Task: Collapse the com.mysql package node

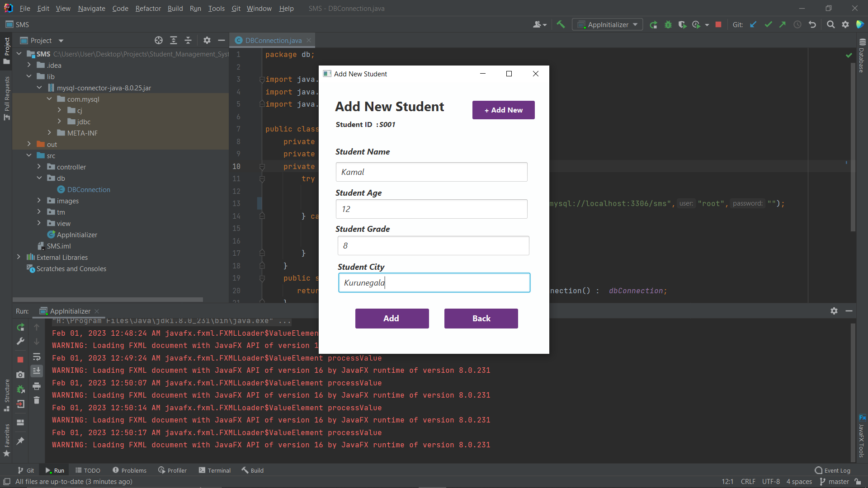Action: (49, 99)
